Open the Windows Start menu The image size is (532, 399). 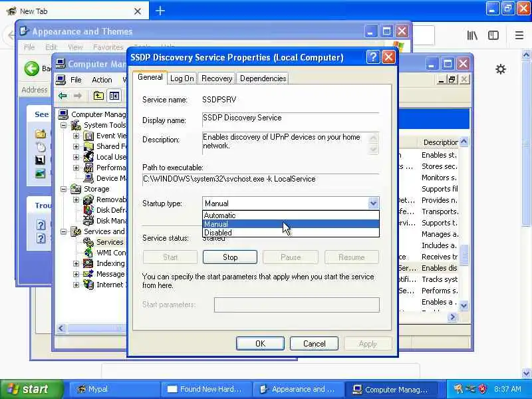click(32, 389)
